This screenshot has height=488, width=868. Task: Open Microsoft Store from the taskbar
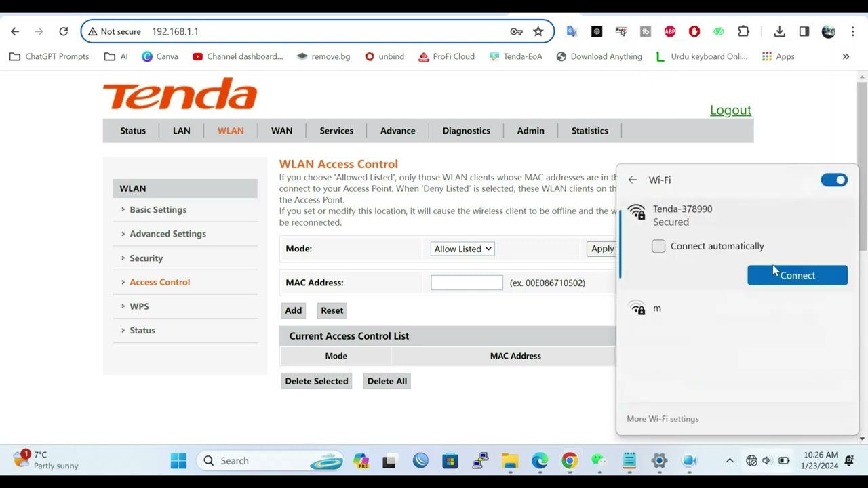pos(450,461)
